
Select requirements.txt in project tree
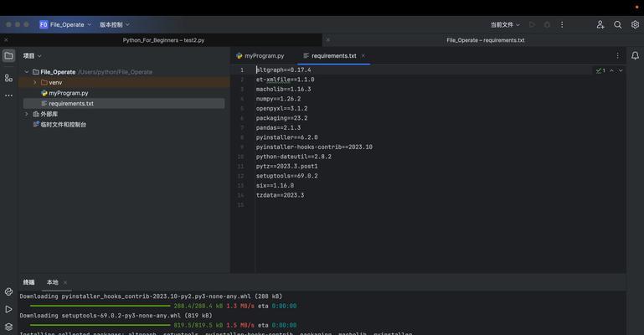(x=125, y=104)
